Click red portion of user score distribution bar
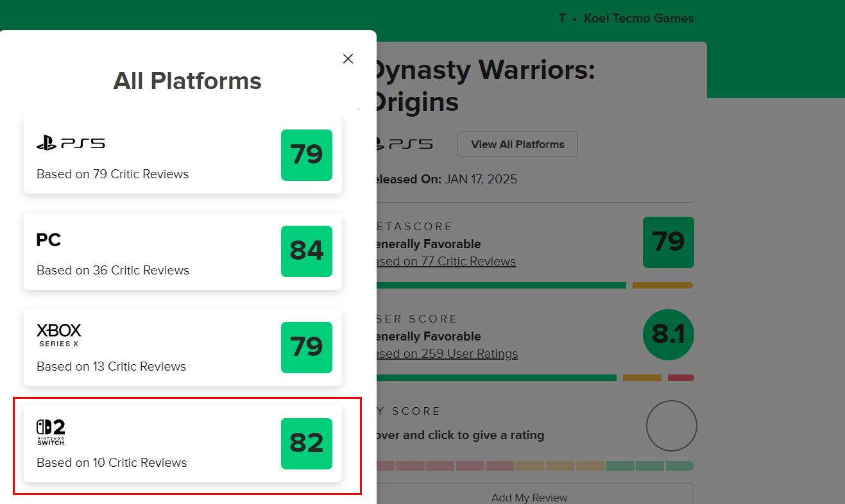This screenshot has height=504, width=845. point(681,378)
